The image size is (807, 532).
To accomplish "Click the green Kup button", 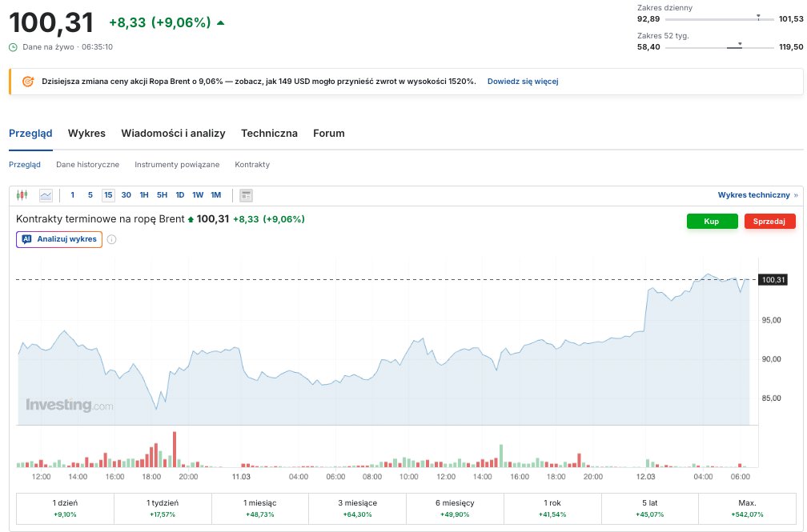I will coord(712,222).
